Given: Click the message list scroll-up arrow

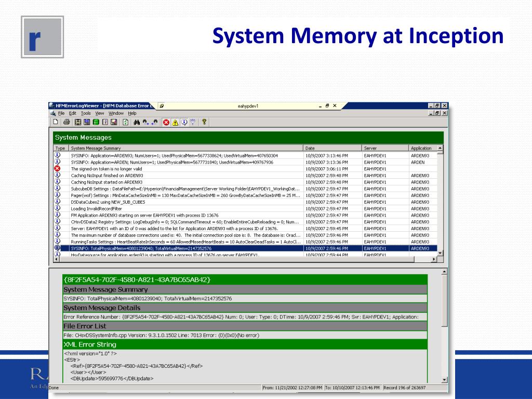Looking at the screenshot, I should pos(440,148).
